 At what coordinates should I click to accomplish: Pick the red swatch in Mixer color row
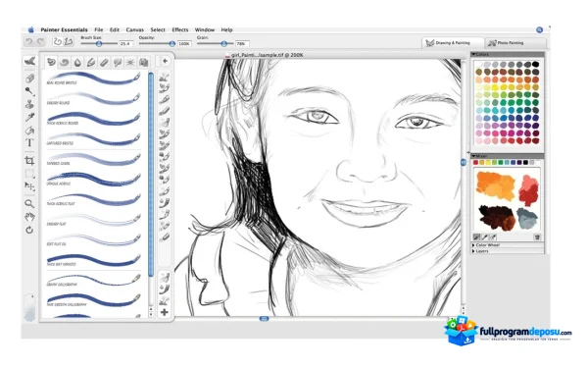click(x=476, y=163)
